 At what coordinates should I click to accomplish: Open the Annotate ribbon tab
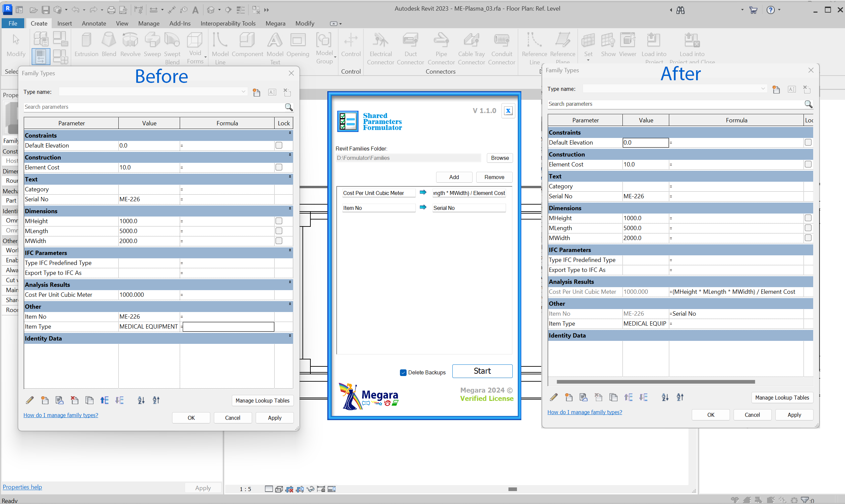[x=94, y=23]
